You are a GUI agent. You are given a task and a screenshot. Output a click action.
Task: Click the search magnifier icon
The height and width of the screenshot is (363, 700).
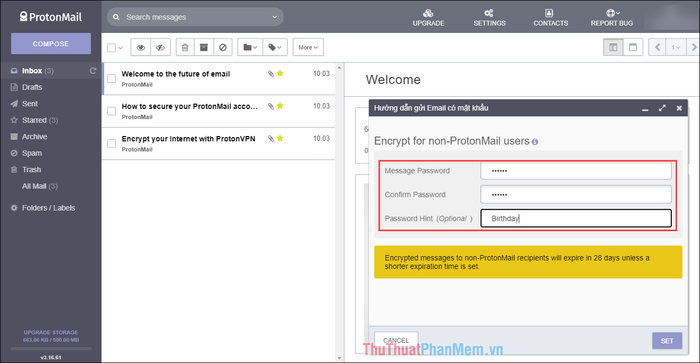116,17
